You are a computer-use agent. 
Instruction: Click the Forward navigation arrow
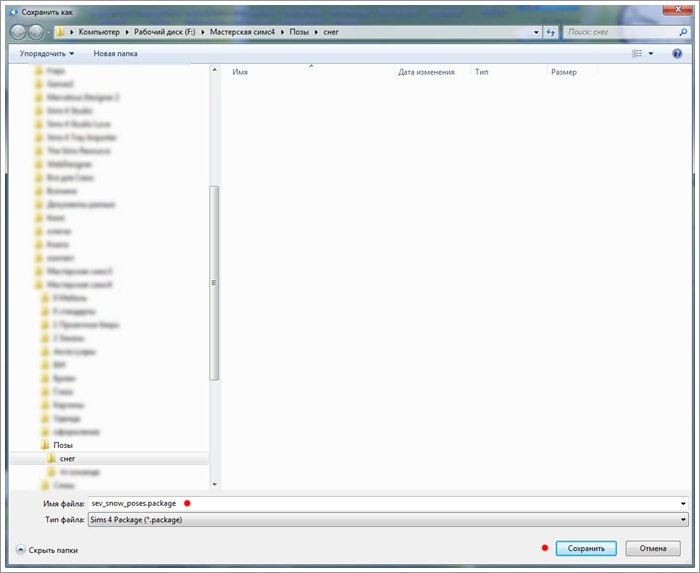point(36,32)
